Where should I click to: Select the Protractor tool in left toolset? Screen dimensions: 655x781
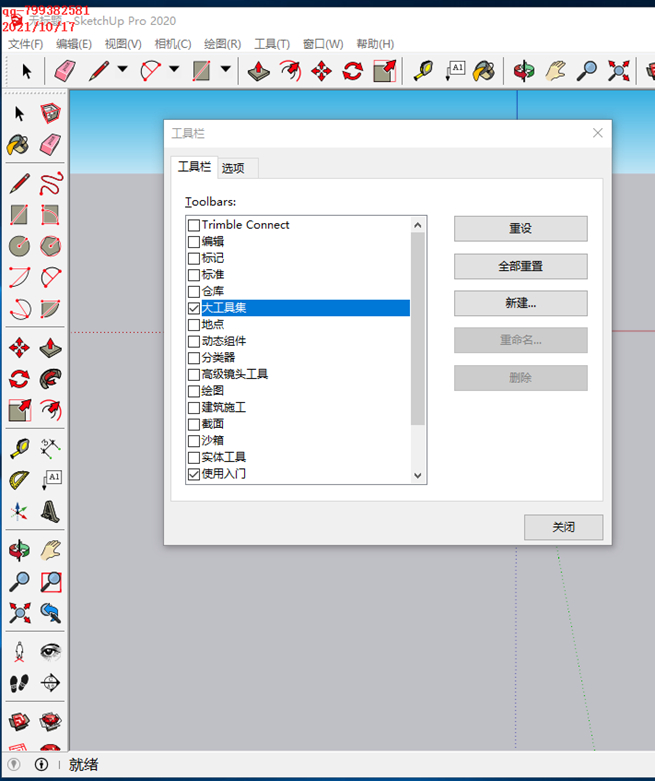(19, 480)
